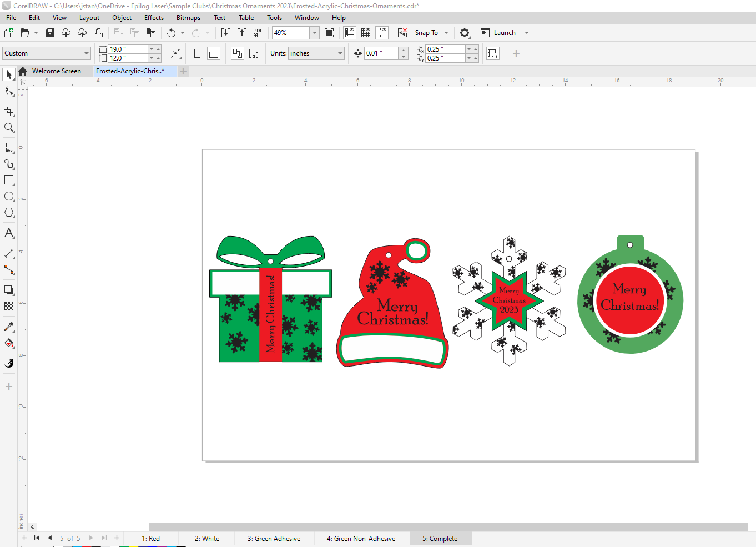The image size is (756, 547).
Task: Set page to Landscape orientation
Action: click(213, 53)
